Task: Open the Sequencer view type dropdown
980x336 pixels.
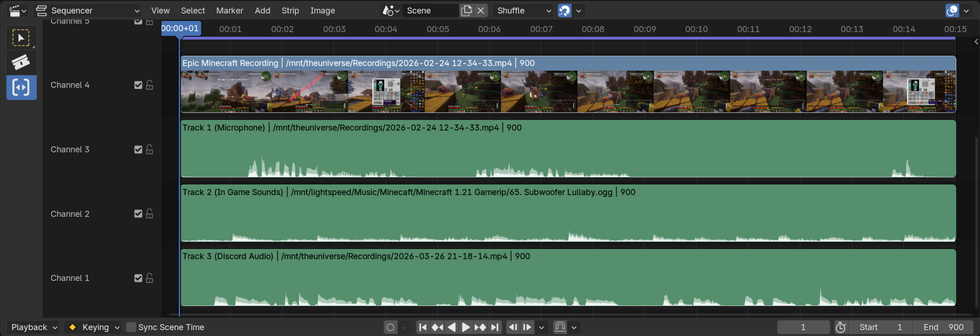Action: [88, 10]
